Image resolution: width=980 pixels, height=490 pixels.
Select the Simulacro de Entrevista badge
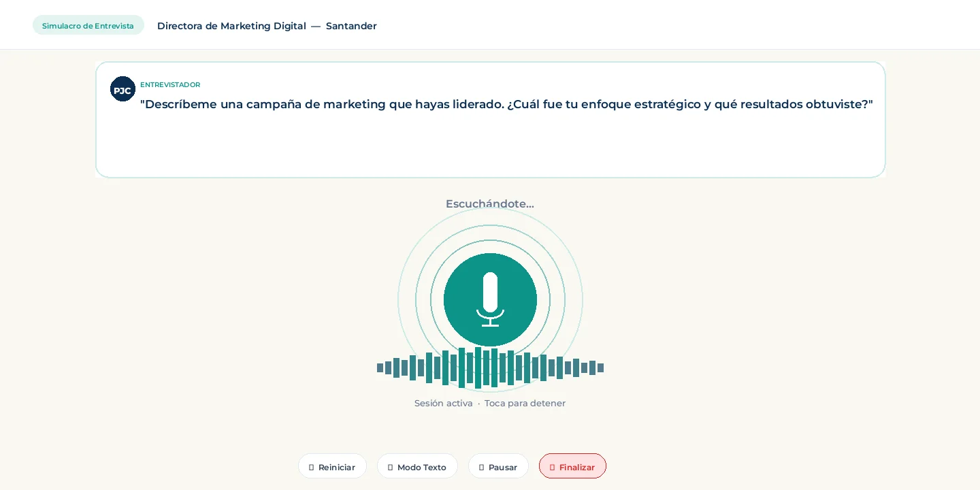pyautogui.click(x=88, y=26)
